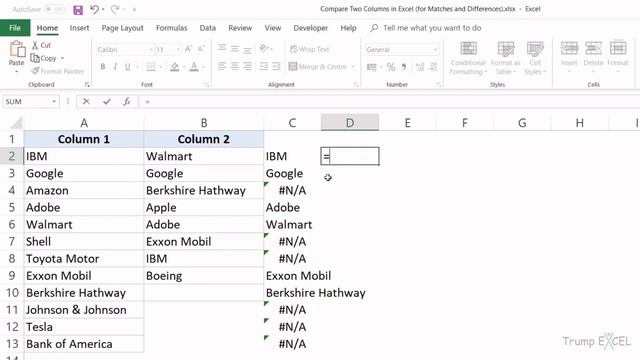Click the Decrease Decimal icon
Viewport: 640px width, 360px height.
click(433, 67)
